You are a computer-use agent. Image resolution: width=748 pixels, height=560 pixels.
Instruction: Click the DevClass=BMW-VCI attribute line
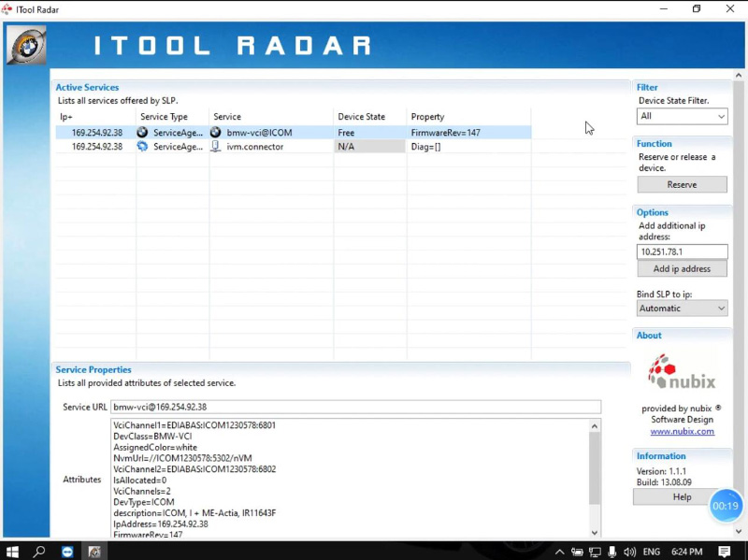(x=152, y=436)
